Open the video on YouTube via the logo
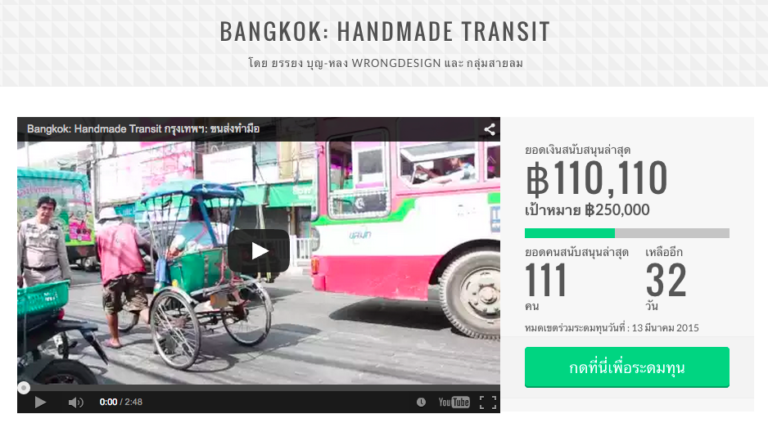 454,402
